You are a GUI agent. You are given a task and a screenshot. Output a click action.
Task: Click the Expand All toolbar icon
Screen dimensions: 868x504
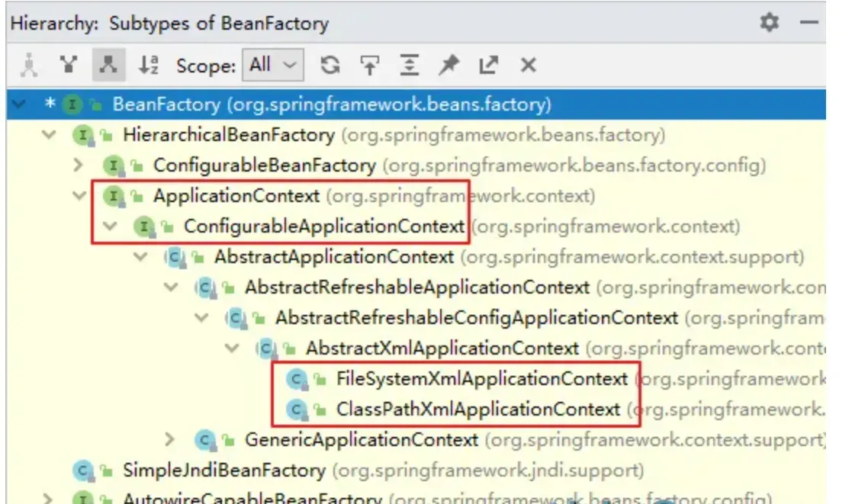click(x=408, y=66)
